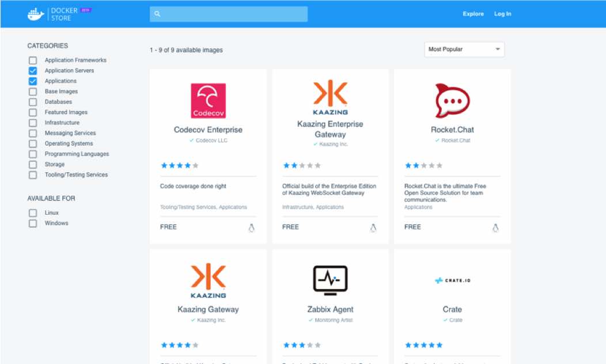606x364 pixels.
Task: Enable Tooling/Testing Services filter
Action: tap(33, 175)
